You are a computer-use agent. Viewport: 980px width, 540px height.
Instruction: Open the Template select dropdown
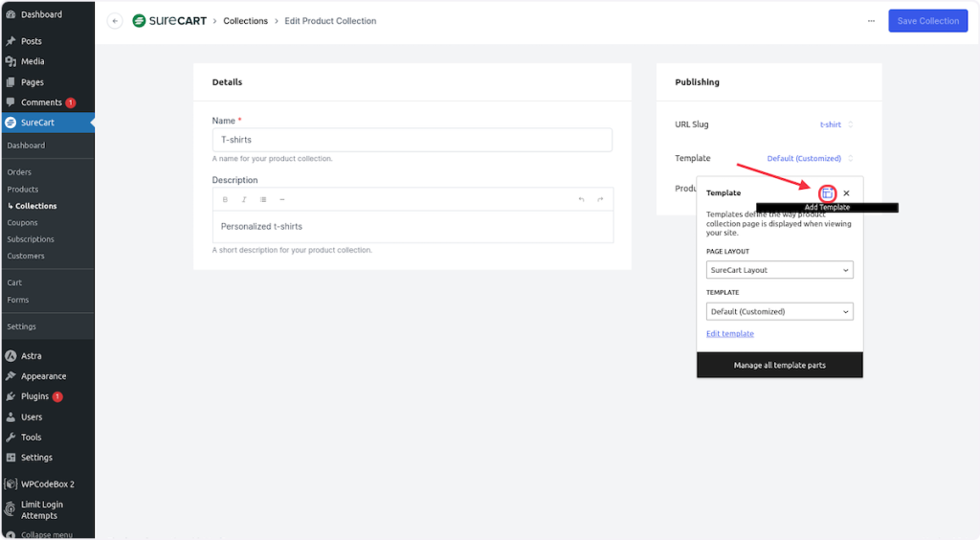pos(779,311)
